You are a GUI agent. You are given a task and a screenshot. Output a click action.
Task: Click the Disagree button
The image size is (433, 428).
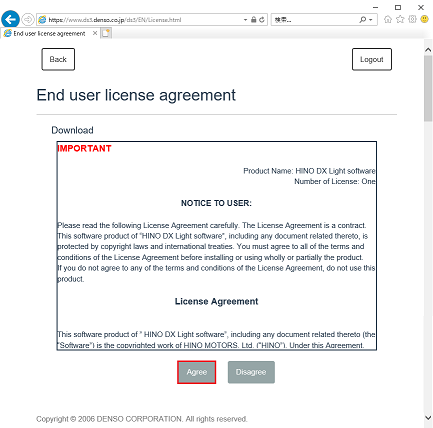click(x=251, y=372)
